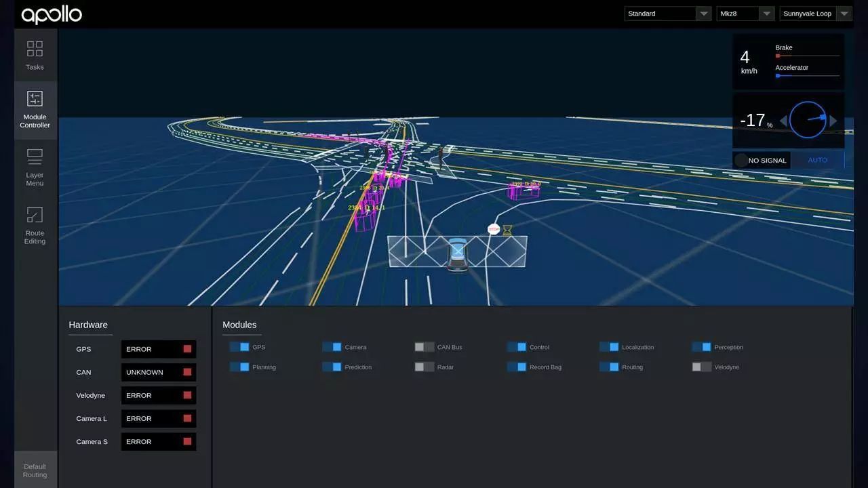Screen dimensions: 868x488
Task: Open the Tasks panel icon
Action: 35,49
